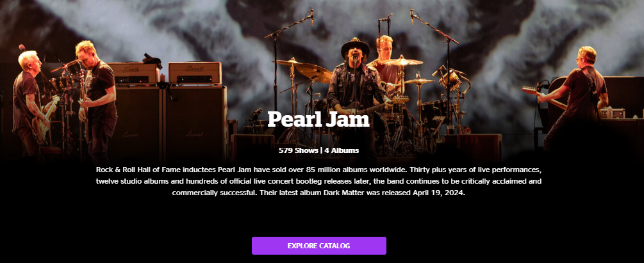Click the blond bassist facing the amps

point(97,99)
